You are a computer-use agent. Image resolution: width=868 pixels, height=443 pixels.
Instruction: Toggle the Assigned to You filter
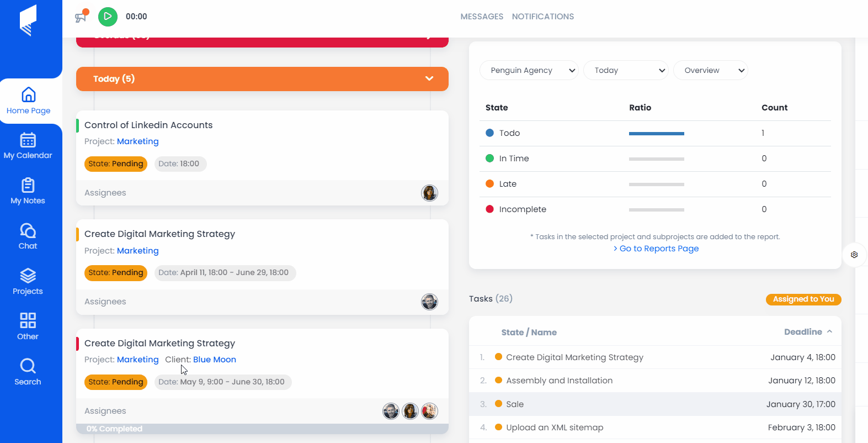(803, 299)
